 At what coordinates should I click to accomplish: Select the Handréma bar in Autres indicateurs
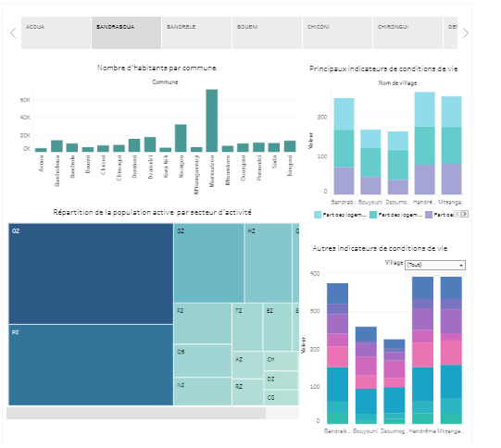coord(422,350)
